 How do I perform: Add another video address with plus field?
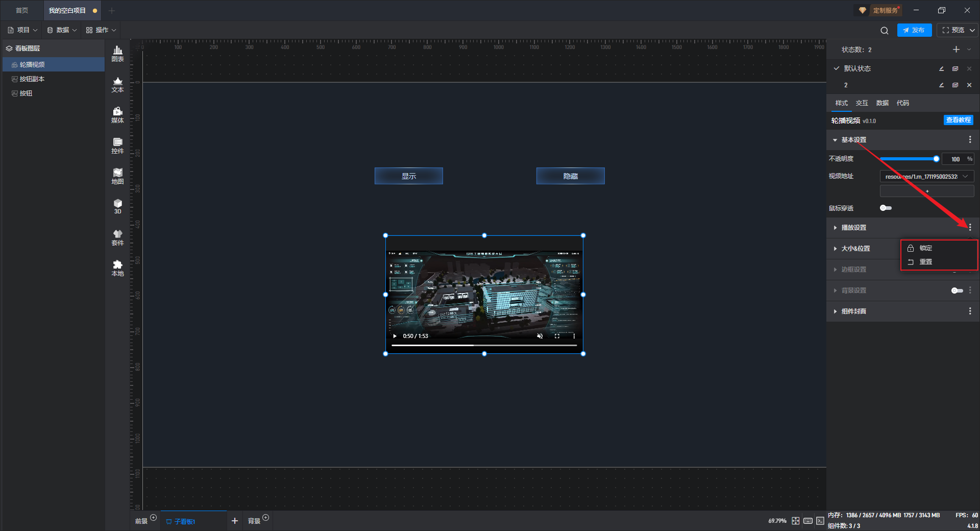coord(927,191)
